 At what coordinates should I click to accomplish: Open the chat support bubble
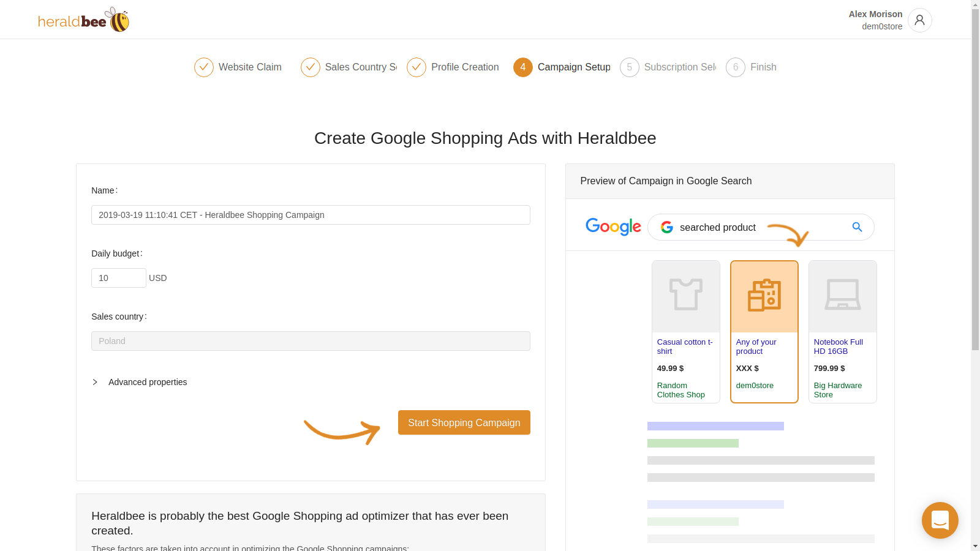[x=940, y=520]
